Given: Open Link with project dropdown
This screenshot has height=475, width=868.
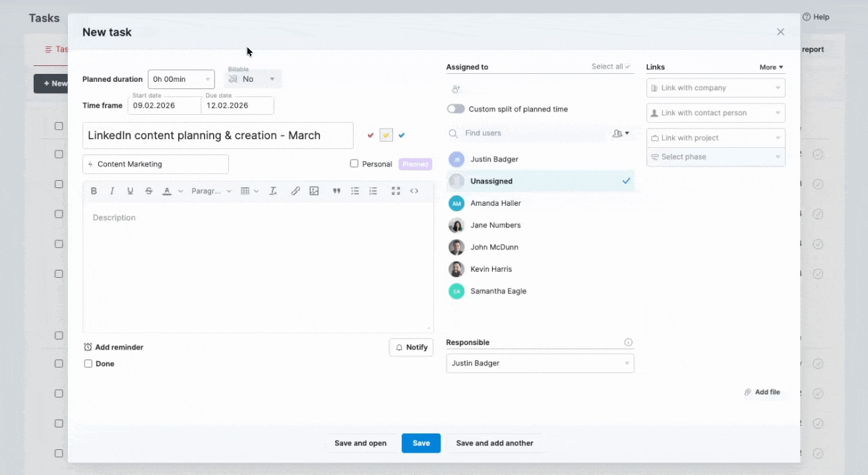Looking at the screenshot, I should (x=716, y=138).
